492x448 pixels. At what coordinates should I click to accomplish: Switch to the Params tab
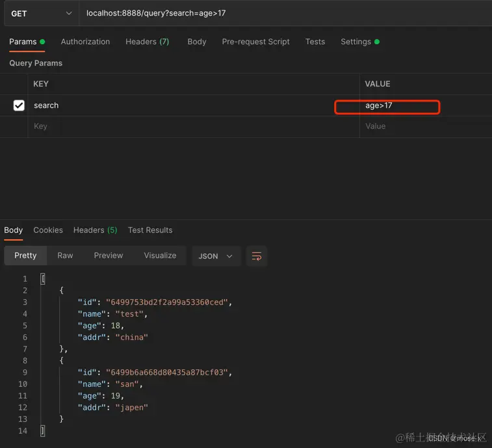click(x=27, y=42)
